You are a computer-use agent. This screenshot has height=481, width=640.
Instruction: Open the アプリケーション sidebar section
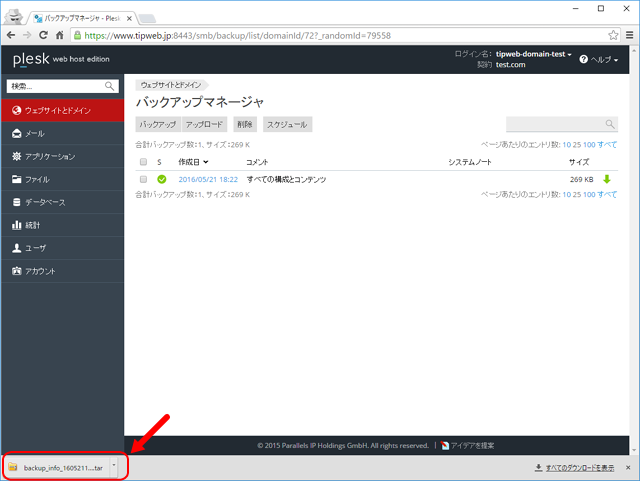[x=62, y=156]
